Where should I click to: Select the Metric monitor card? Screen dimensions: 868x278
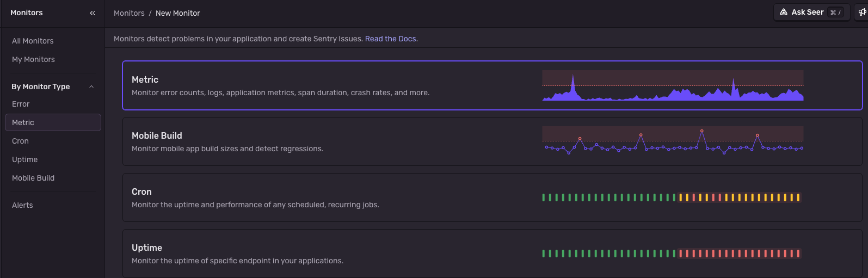493,85
